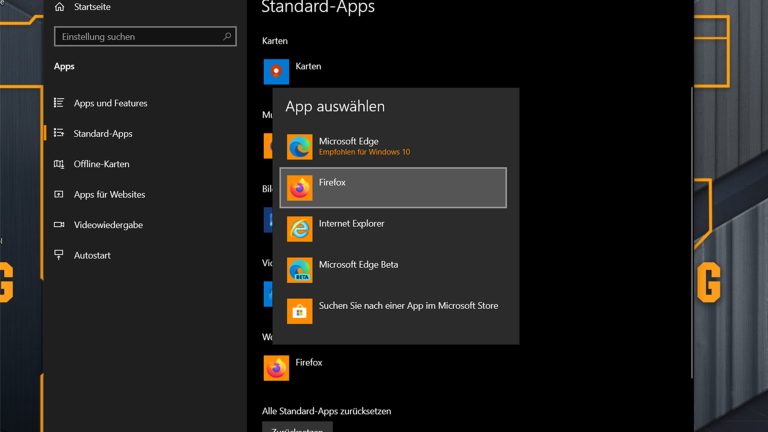
Task: Open Autostart settings page
Action: (93, 255)
